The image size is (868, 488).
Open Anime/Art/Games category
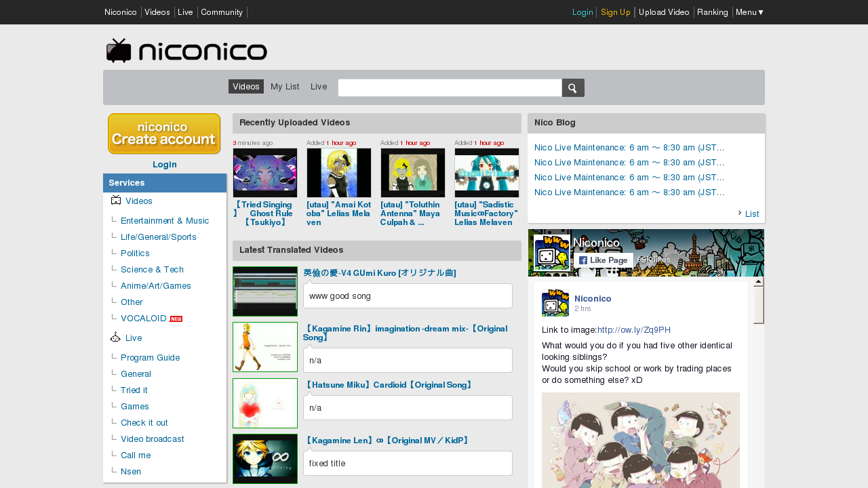pos(156,286)
